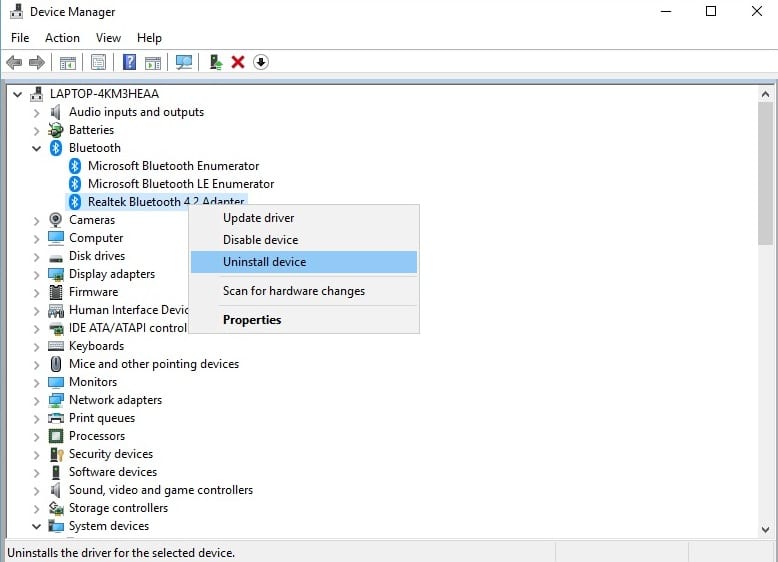
Task: Expand the Display adapters node
Action: pyautogui.click(x=37, y=274)
